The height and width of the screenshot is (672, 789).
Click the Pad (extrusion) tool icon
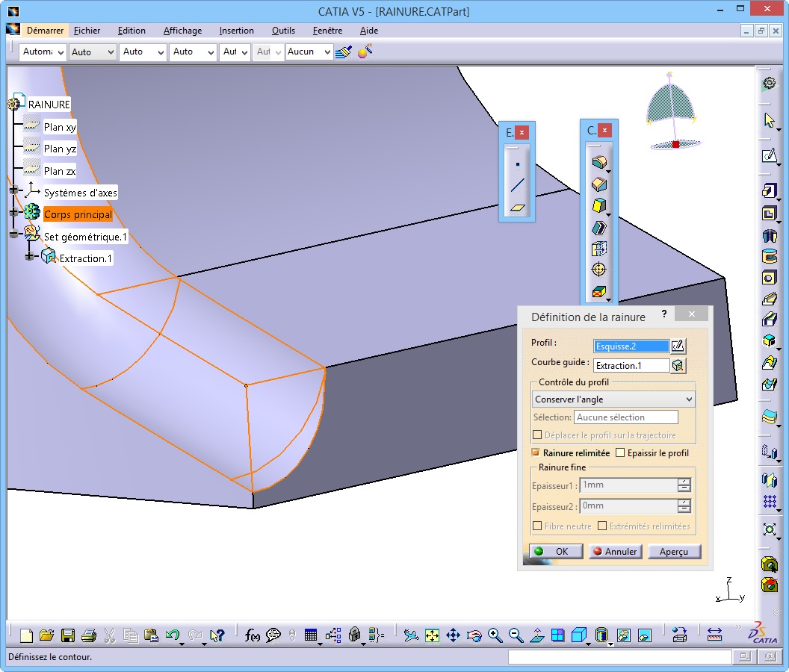(769, 190)
